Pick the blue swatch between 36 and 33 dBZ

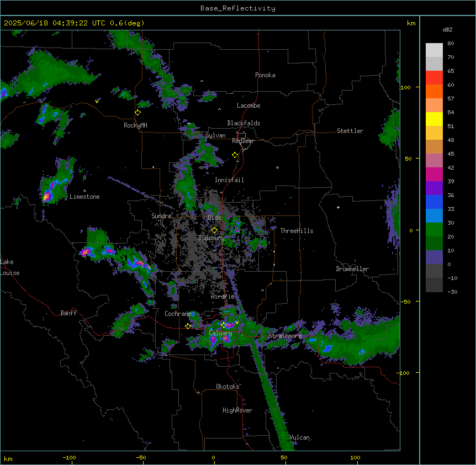click(x=434, y=202)
